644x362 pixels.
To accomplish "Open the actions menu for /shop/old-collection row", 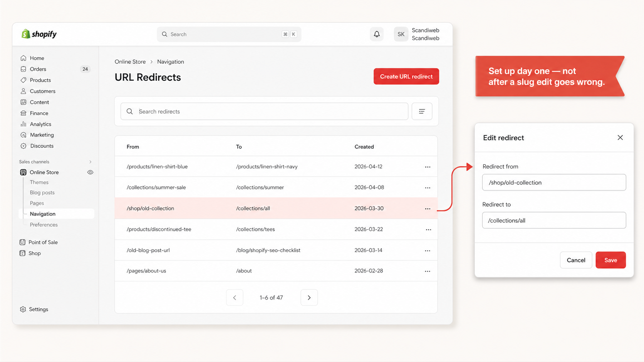I will [x=428, y=209].
